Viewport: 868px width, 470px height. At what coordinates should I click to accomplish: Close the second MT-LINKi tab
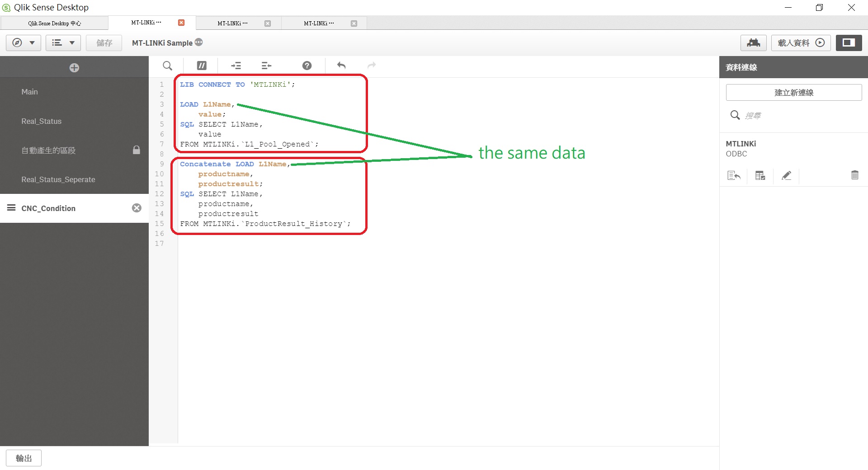tap(268, 23)
